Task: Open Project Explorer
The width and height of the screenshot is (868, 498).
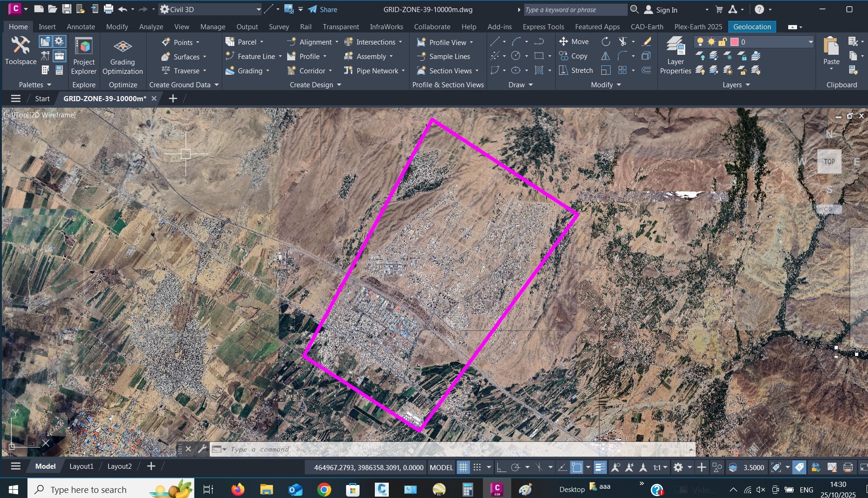Action: click(x=84, y=56)
